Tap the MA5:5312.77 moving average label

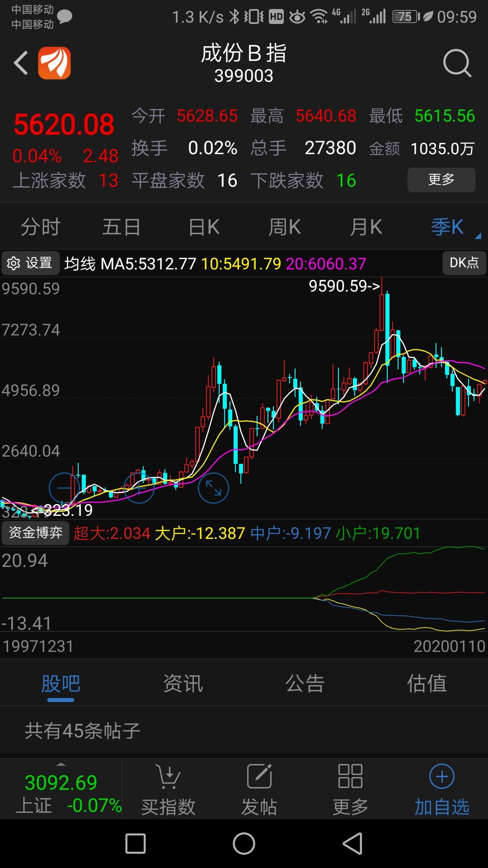148,264
